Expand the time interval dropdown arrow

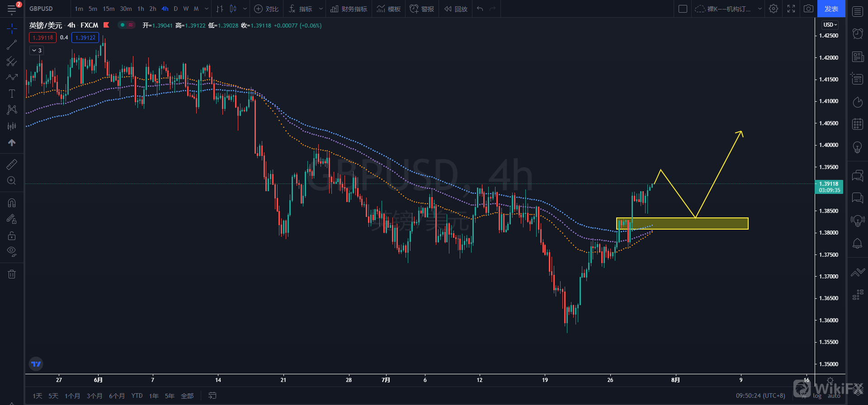tap(207, 9)
